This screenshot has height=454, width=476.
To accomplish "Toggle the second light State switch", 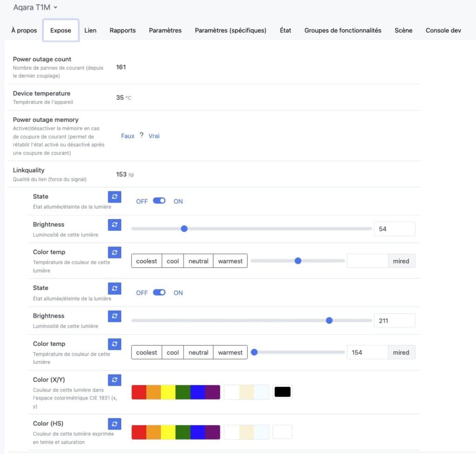I will [159, 292].
